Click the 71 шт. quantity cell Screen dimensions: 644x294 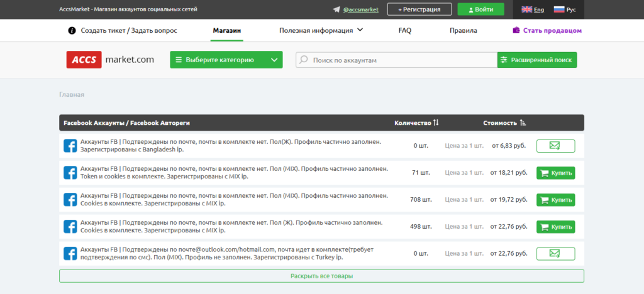[421, 173]
